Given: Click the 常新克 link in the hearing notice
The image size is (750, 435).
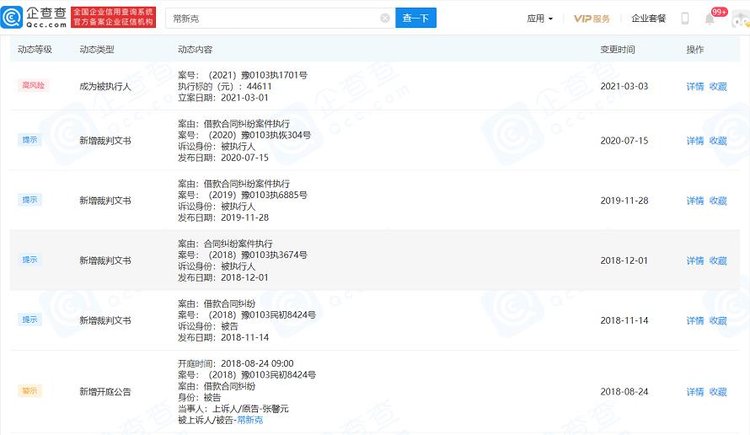Looking at the screenshot, I should [x=250, y=420].
